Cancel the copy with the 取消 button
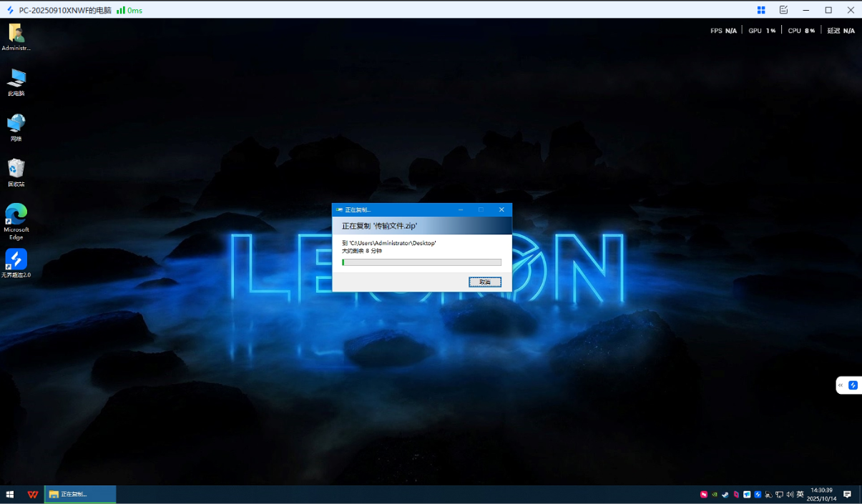The height and width of the screenshot is (504, 862). coord(485,282)
